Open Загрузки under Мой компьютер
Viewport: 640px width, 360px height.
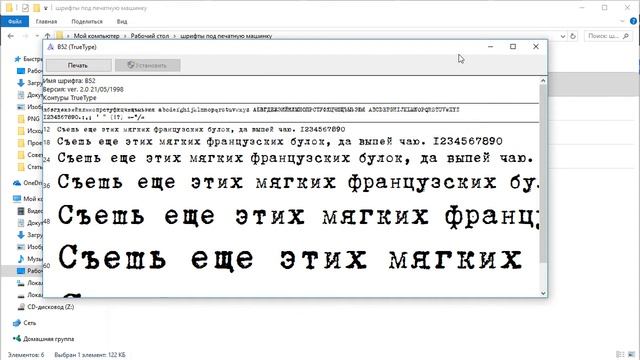[29, 235]
